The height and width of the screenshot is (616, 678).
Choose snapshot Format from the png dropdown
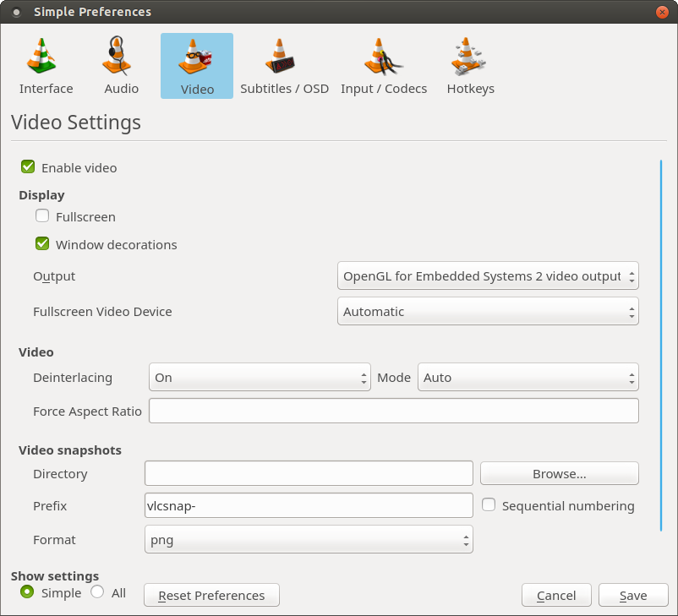click(309, 540)
